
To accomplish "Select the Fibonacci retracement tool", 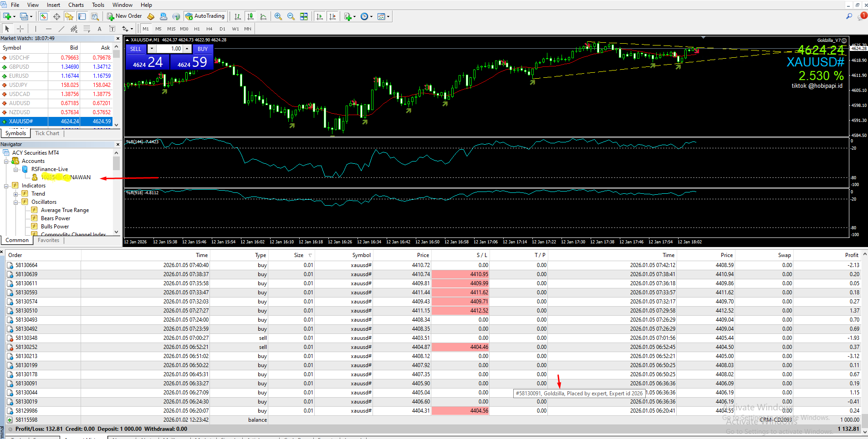I will click(x=87, y=29).
